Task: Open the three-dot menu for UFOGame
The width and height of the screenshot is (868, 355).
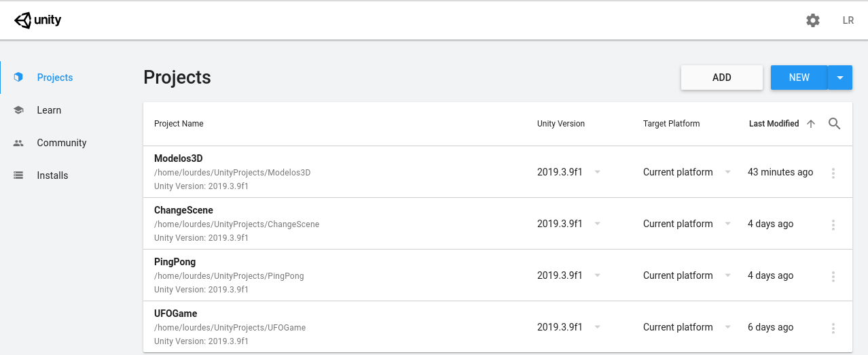Action: pyautogui.click(x=833, y=328)
